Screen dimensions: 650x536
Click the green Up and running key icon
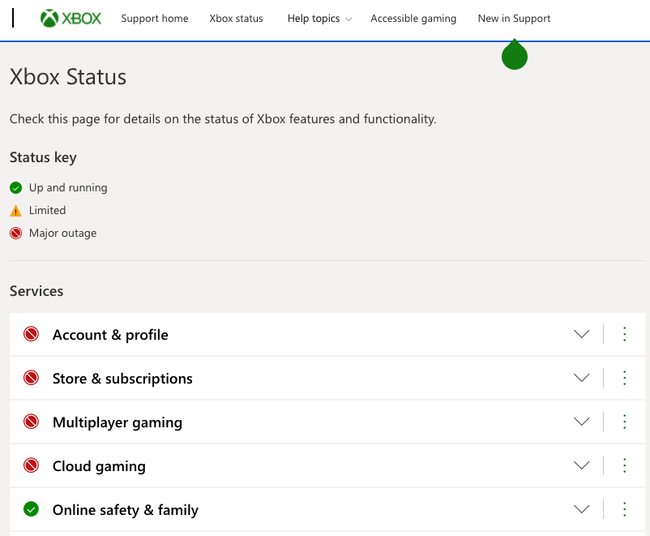(x=16, y=188)
